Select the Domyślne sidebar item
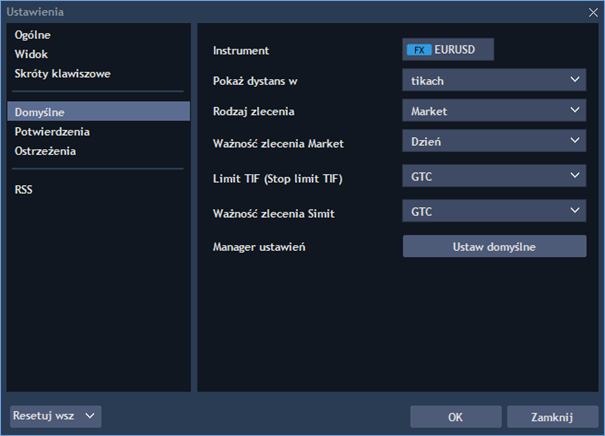605x436 pixels. 40,112
